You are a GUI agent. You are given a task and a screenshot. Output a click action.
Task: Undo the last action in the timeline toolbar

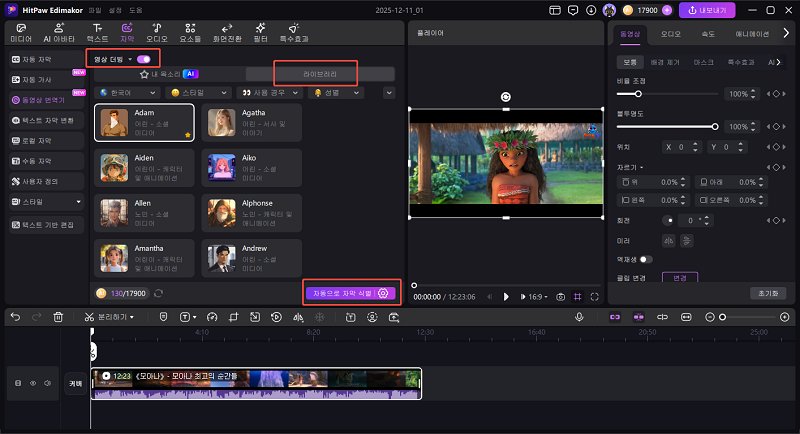click(x=15, y=317)
